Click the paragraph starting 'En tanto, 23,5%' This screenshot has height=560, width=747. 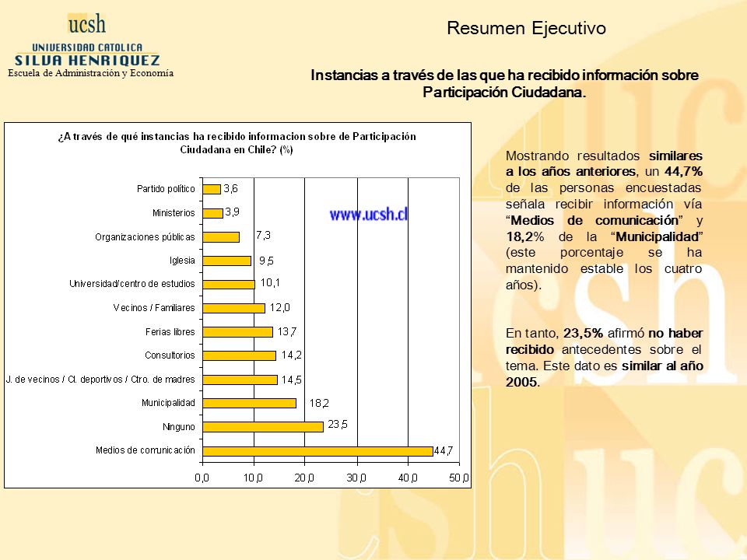[x=604, y=358]
